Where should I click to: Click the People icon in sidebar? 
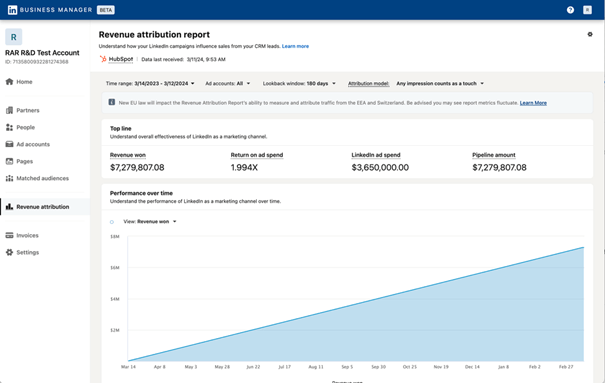tap(9, 127)
